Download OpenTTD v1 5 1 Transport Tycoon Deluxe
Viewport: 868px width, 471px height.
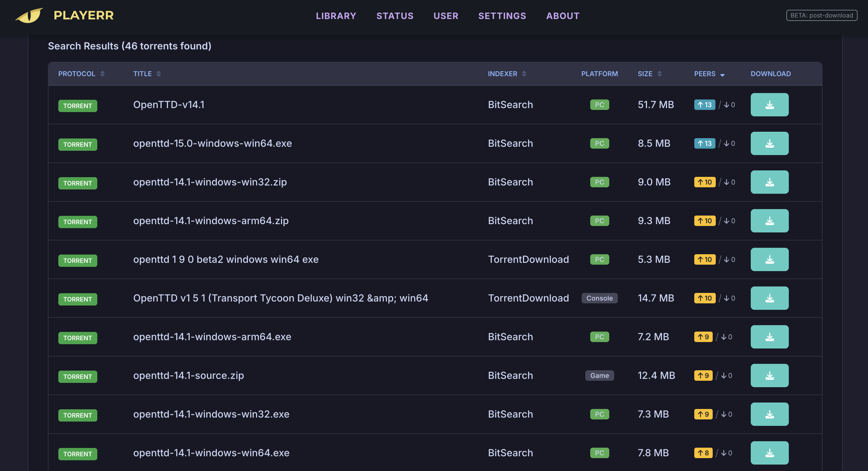(769, 298)
